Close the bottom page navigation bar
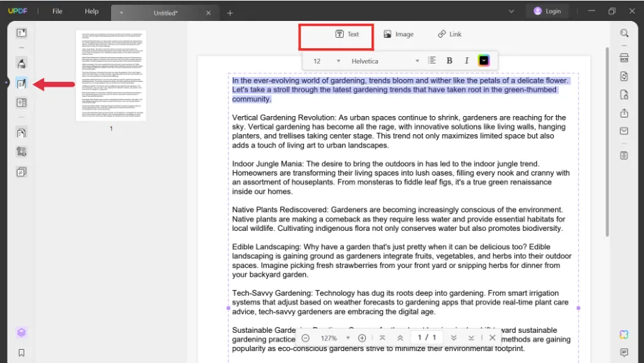This screenshot has width=644, height=363. click(x=492, y=338)
